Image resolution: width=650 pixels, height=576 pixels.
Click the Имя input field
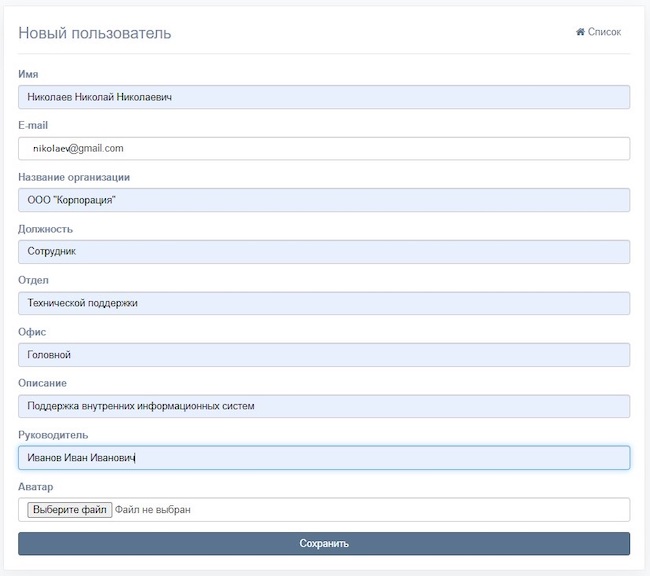point(324,97)
